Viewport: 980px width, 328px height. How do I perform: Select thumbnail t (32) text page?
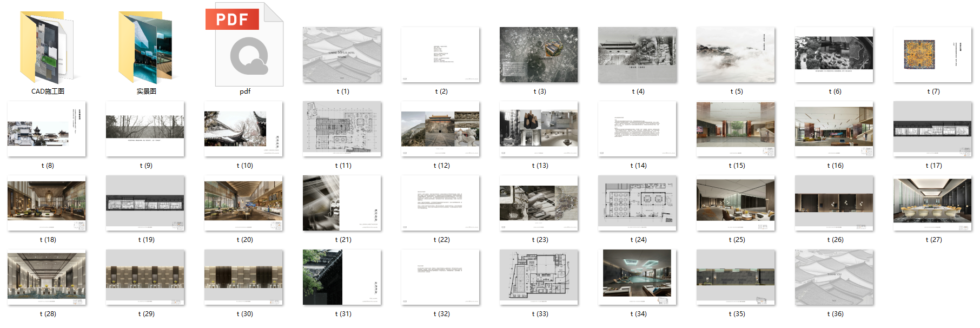coord(440,277)
